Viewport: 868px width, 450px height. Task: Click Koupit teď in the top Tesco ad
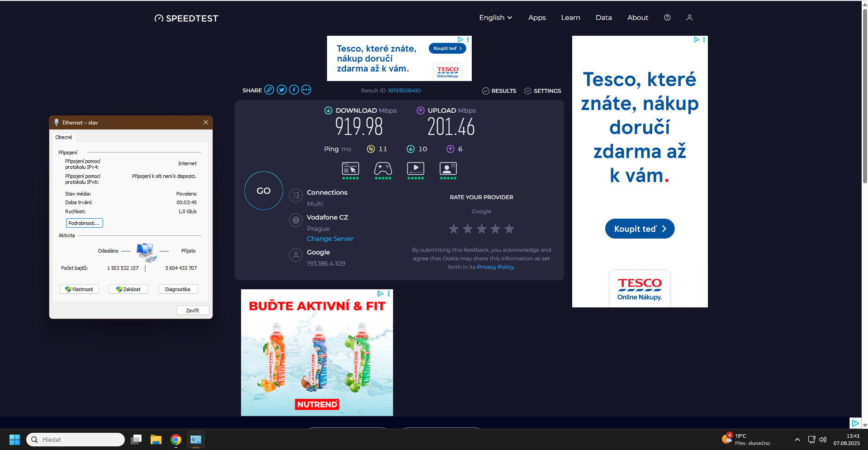pos(447,48)
